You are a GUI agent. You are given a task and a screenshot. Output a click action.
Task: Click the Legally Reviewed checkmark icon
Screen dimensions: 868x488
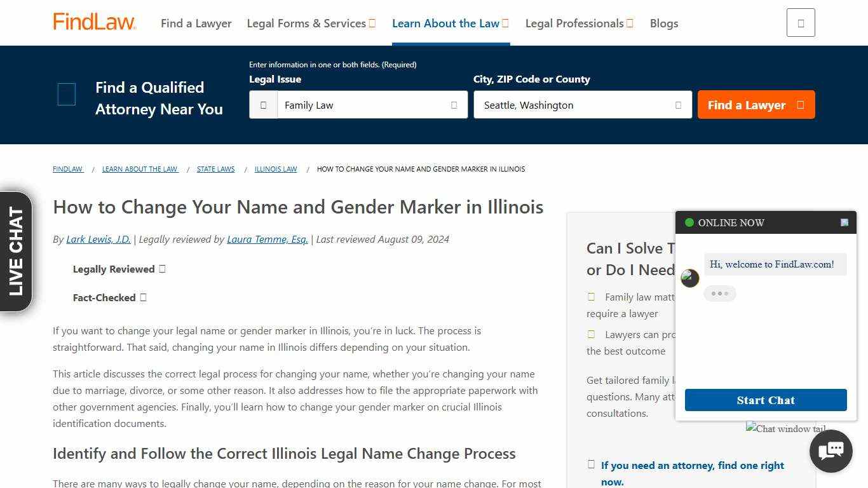coord(162,269)
